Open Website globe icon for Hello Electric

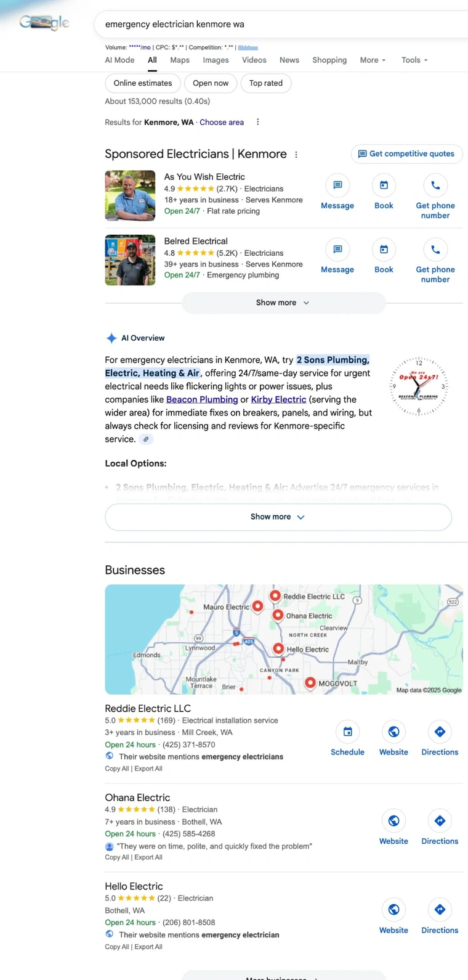[393, 909]
